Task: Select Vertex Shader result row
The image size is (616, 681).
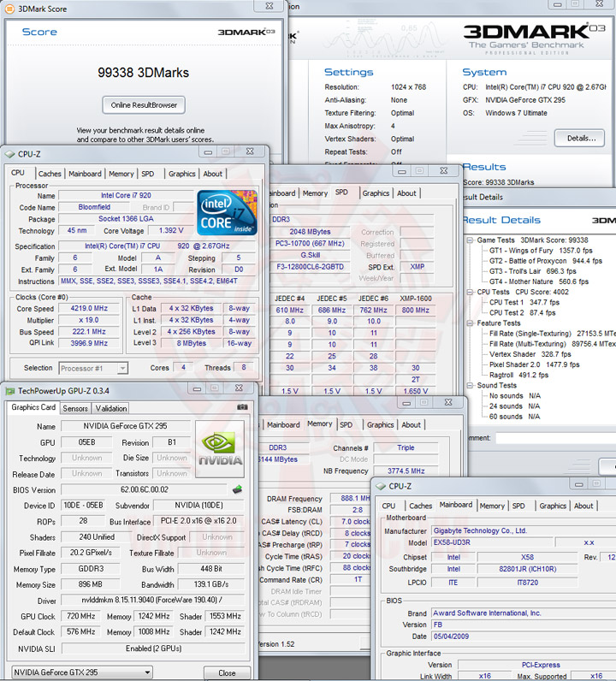Action: (530, 354)
